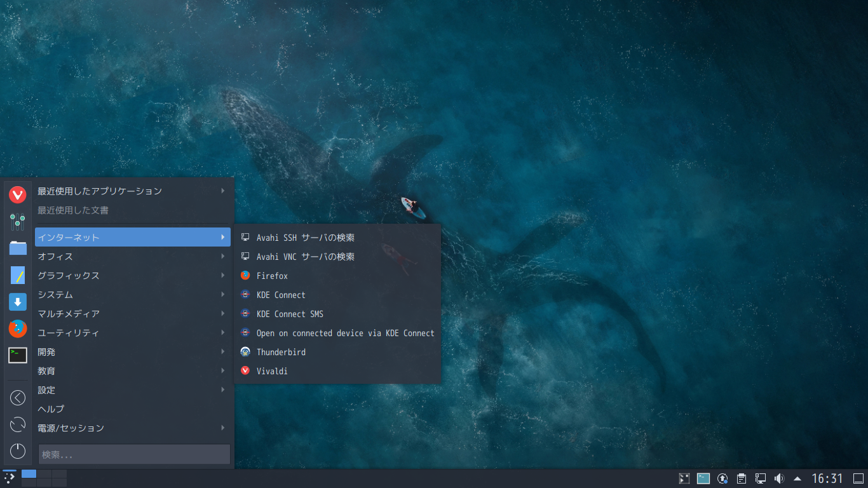Open the clipboard tray icon
This screenshot has width=868, height=488.
[742, 478]
